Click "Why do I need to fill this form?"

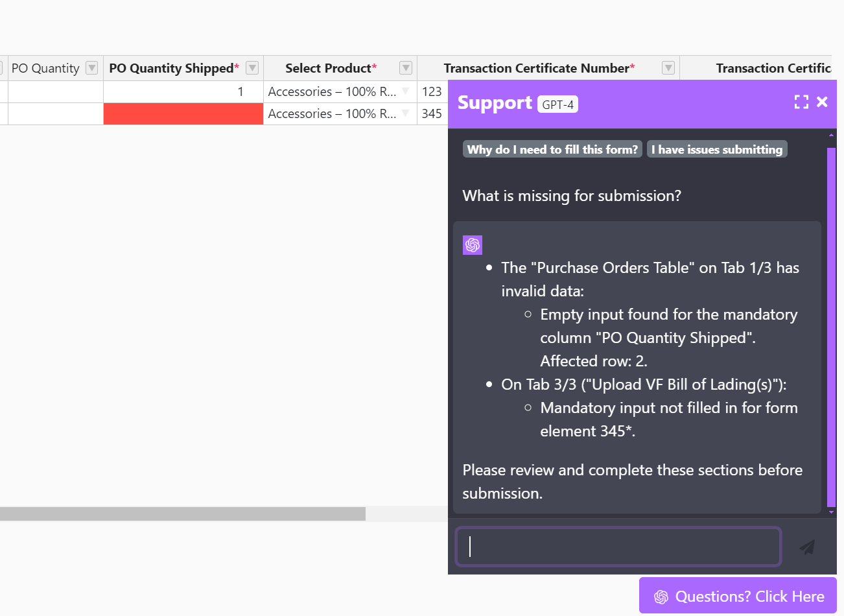(552, 149)
